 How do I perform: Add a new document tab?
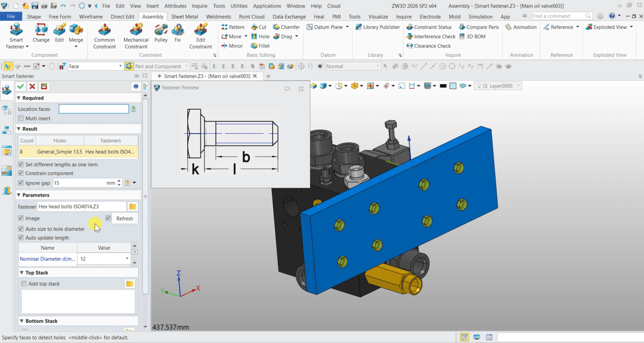[268, 77]
